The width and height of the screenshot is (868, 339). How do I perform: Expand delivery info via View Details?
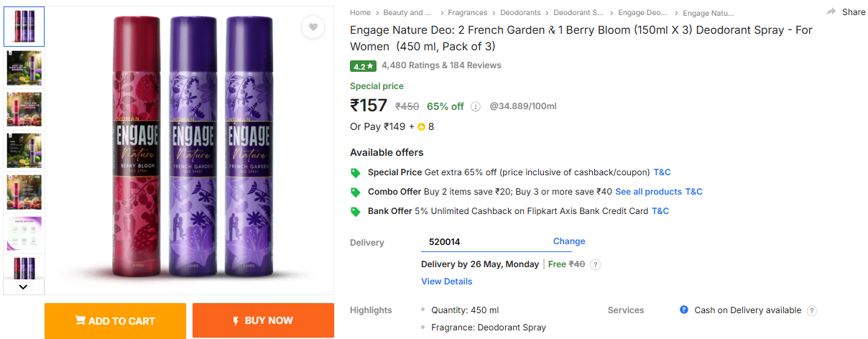tap(446, 282)
